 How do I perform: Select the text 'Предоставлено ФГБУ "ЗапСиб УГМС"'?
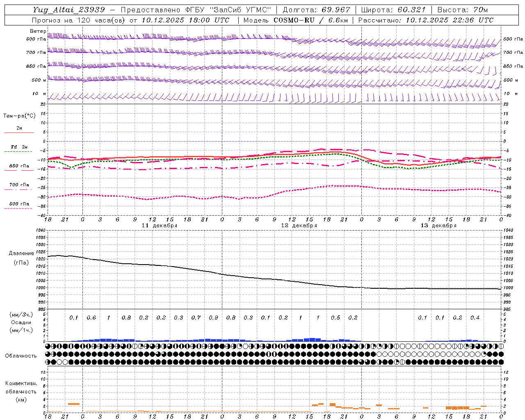[196, 10]
